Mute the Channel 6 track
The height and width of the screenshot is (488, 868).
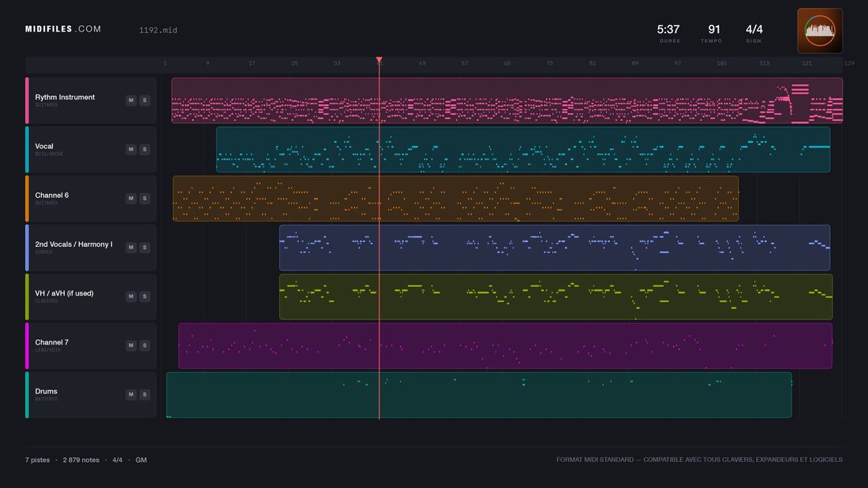pos(131,198)
